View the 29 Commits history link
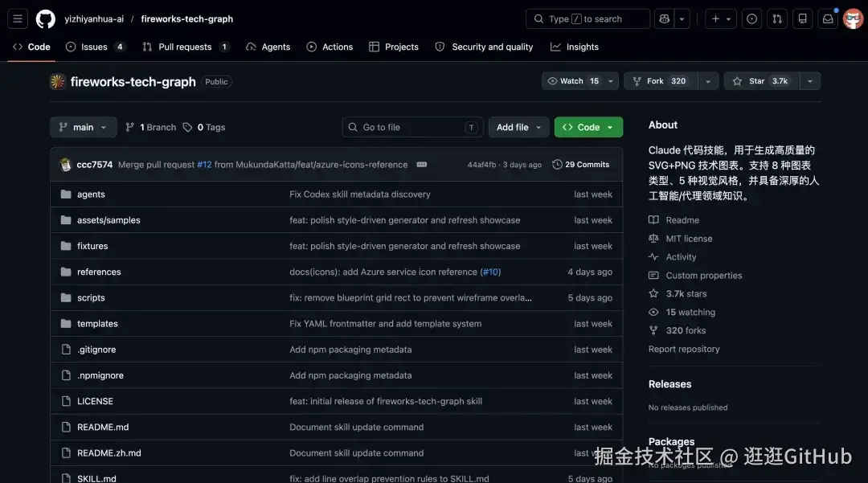 [581, 164]
